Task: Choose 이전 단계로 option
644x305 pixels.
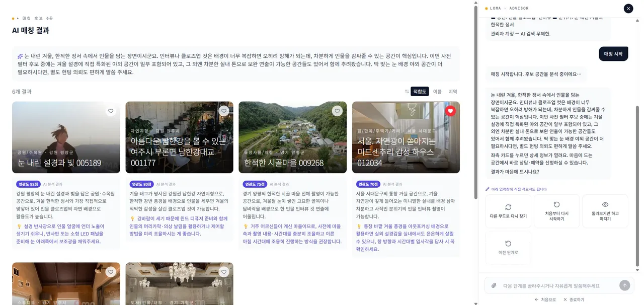Action: [x=508, y=248]
